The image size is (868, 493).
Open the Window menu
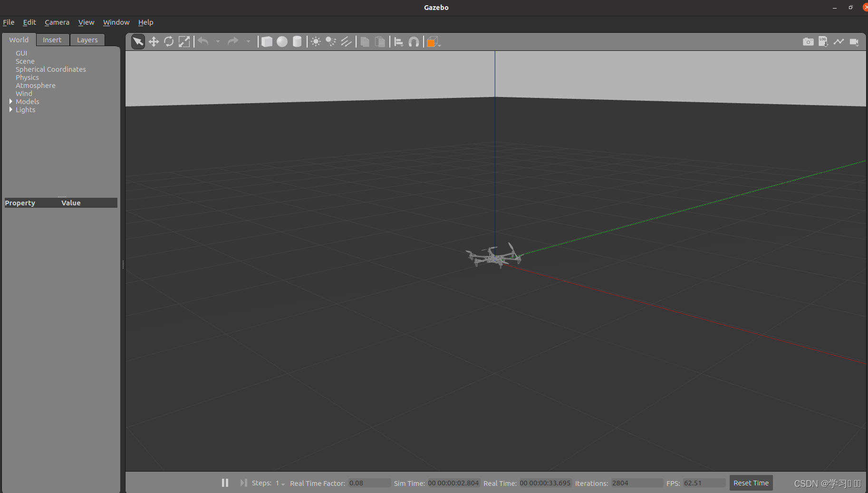coord(116,22)
